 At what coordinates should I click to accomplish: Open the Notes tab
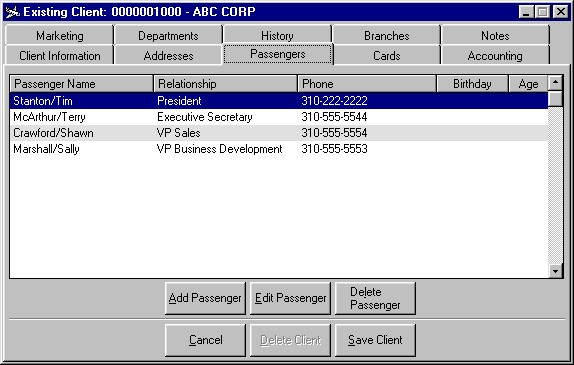click(495, 35)
